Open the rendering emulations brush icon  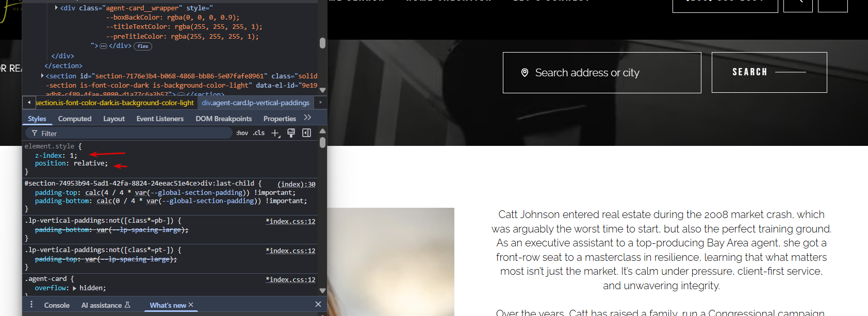tap(291, 133)
